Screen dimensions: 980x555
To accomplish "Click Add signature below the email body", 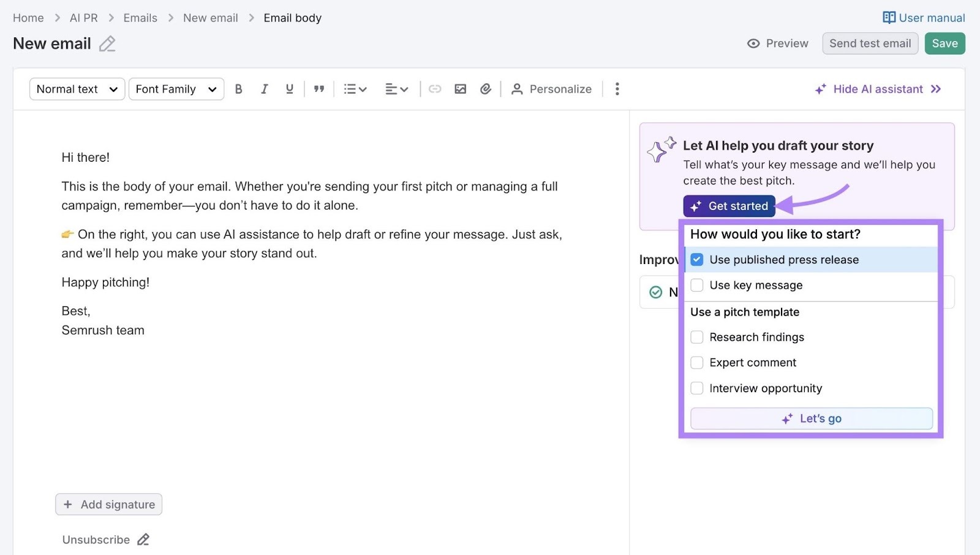I will (x=108, y=504).
